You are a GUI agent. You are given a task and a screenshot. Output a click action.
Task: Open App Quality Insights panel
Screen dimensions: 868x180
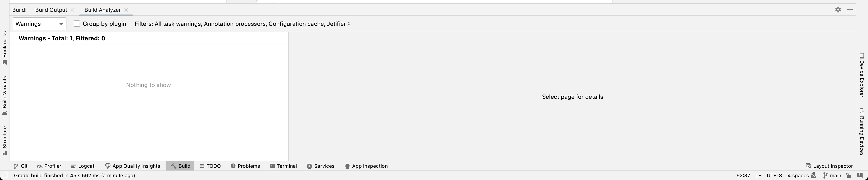pos(132,166)
